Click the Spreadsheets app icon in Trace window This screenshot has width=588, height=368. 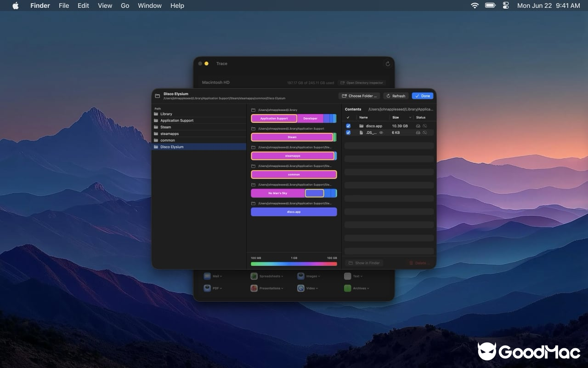(254, 276)
